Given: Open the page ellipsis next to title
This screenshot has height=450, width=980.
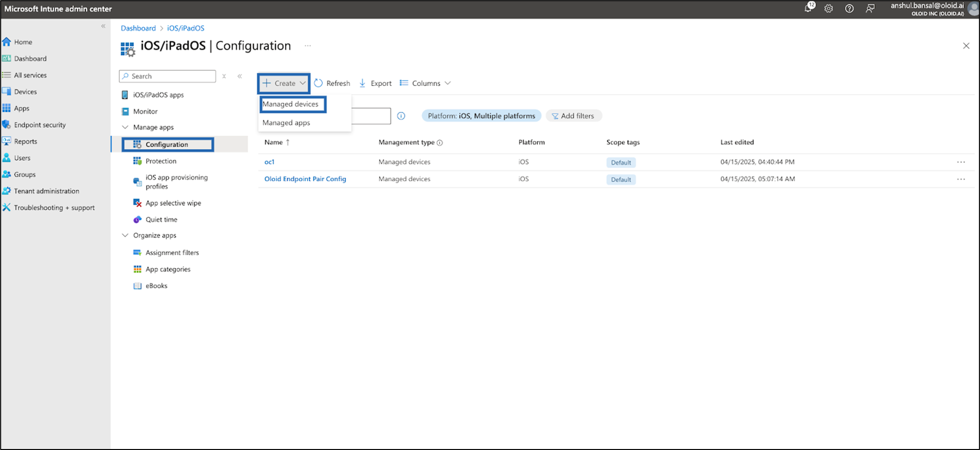Looking at the screenshot, I should 308,45.
